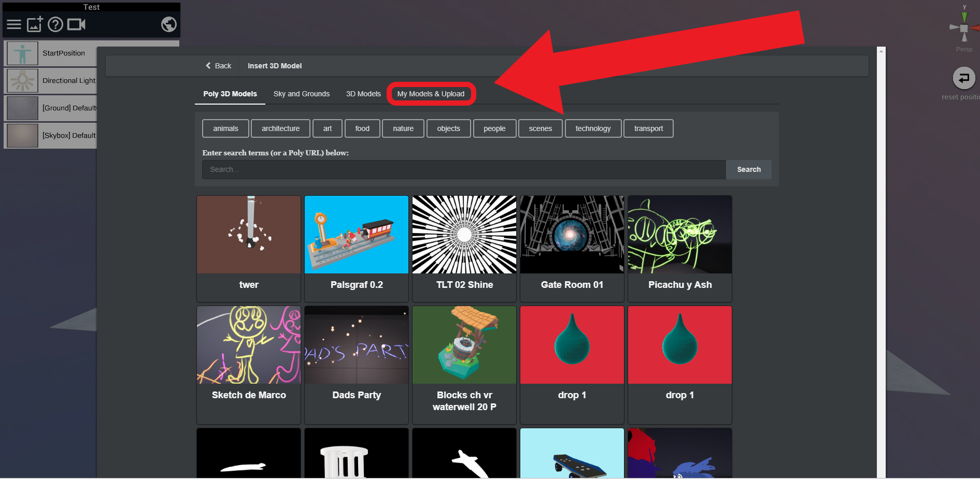Filter by nature category
The height and width of the screenshot is (479, 980).
pos(403,128)
